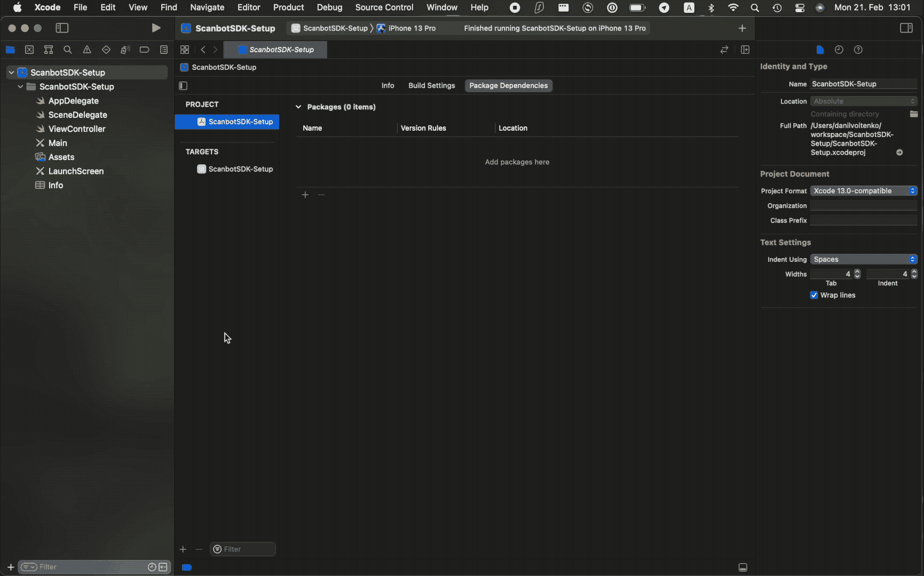Show the Issue navigator warning triangle
This screenshot has height=576, width=924.
pyautogui.click(x=87, y=50)
